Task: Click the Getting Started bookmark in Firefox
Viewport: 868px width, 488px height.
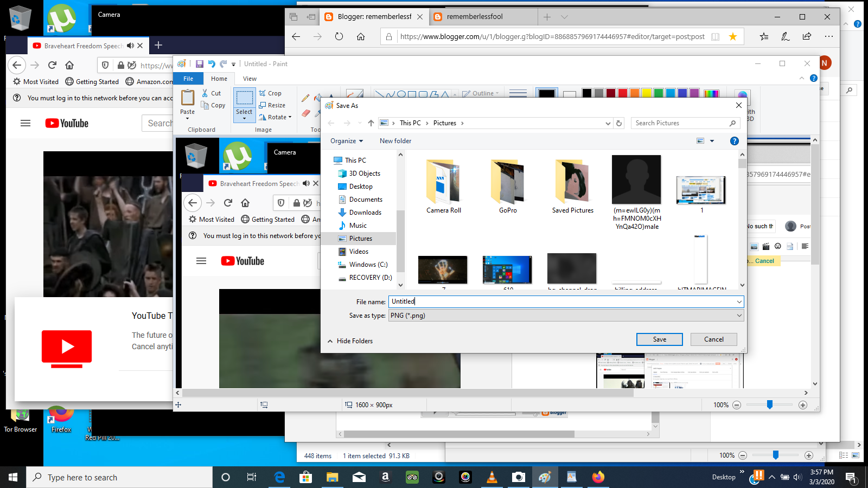Action: tap(92, 82)
